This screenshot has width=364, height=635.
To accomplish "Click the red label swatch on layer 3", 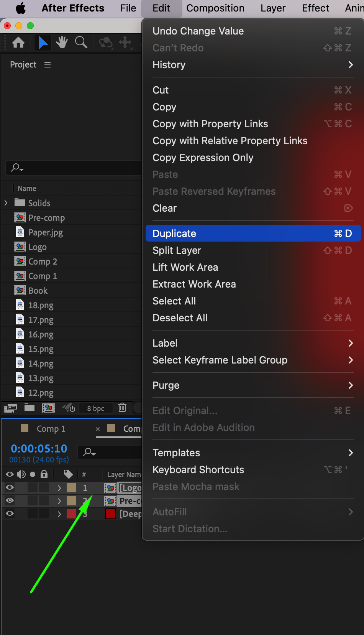I will pyautogui.click(x=71, y=513).
